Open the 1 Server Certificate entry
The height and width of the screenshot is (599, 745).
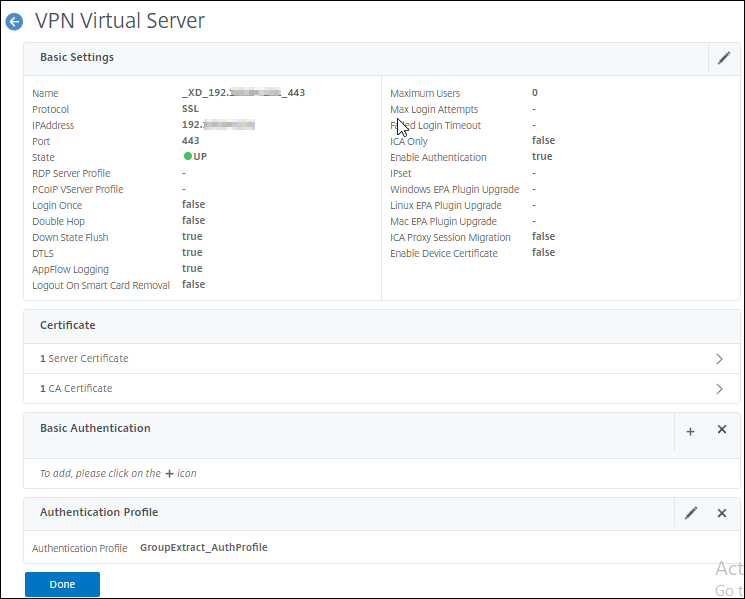(84, 359)
